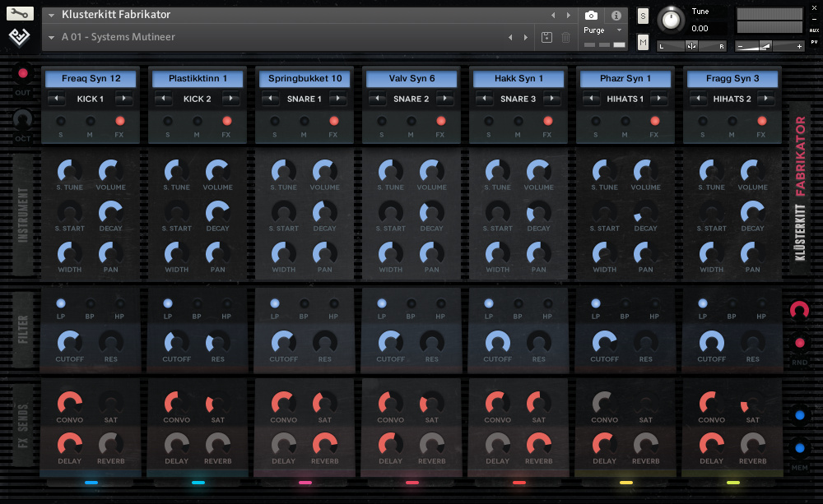This screenshot has width=823, height=504.
Task: Click next arrow on SNARE 1
Action: click(337, 98)
